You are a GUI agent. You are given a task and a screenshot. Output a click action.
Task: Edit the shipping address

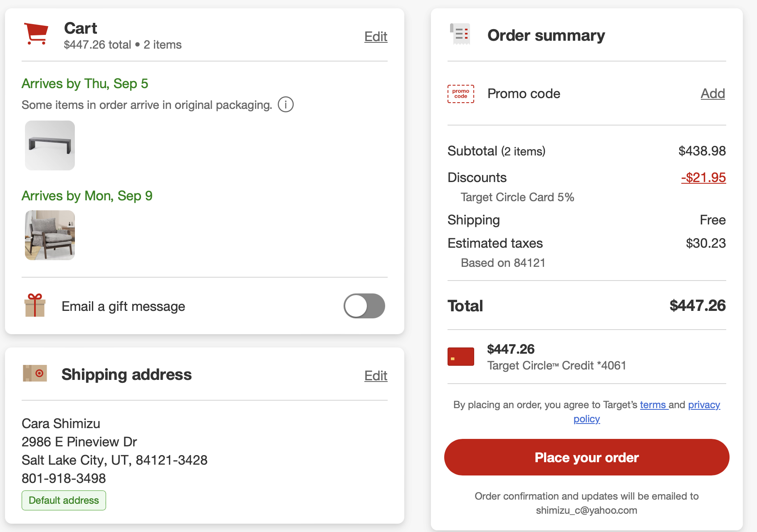(x=376, y=376)
